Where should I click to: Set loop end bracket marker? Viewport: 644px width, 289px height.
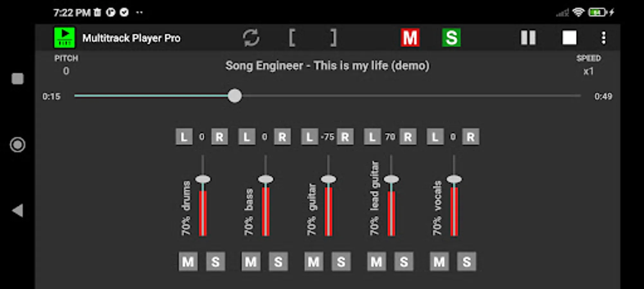334,38
